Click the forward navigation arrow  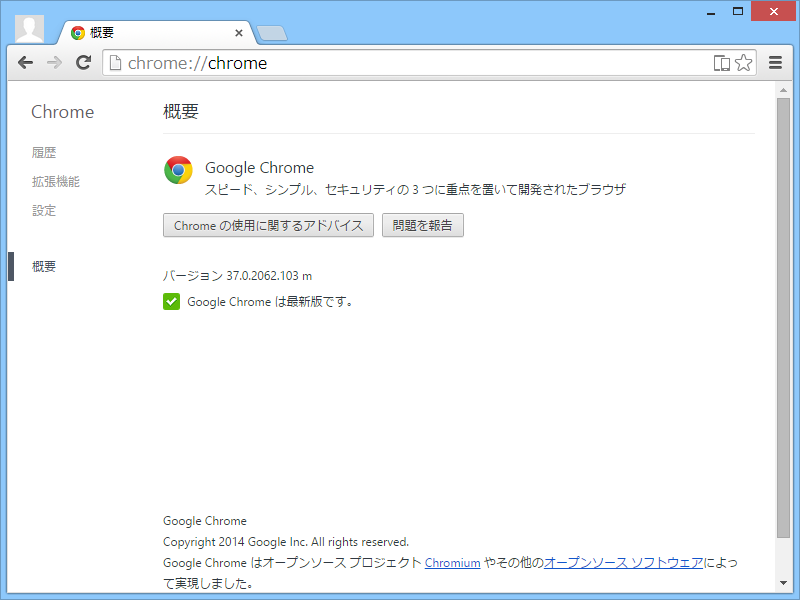54,62
